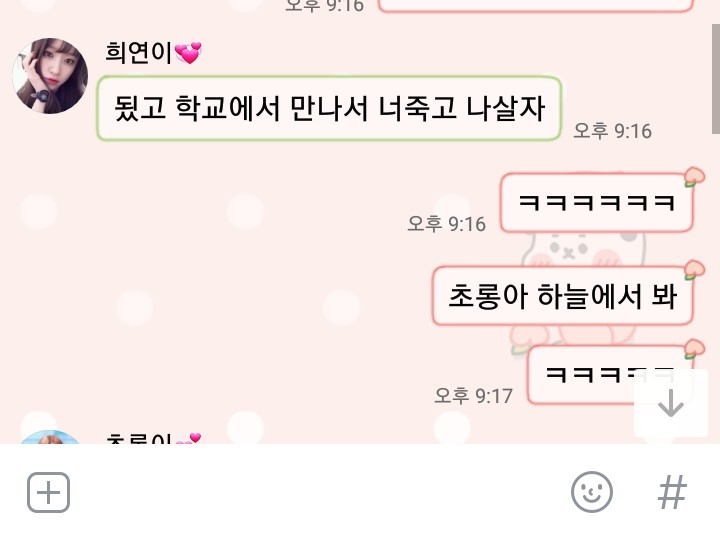The width and height of the screenshot is (720, 540).
Task: Tap the 희연이 sender name
Action: click(138, 52)
